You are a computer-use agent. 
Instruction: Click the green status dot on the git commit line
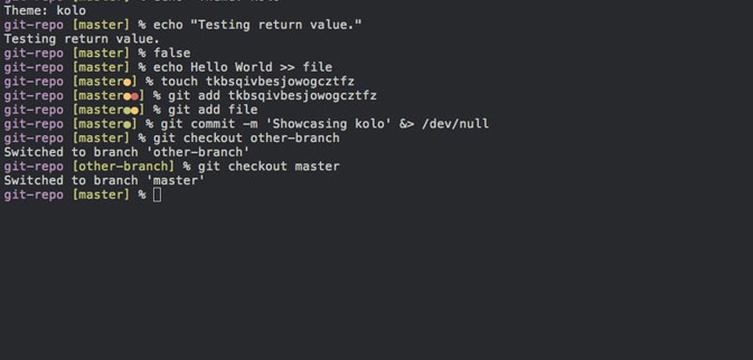[127, 125]
